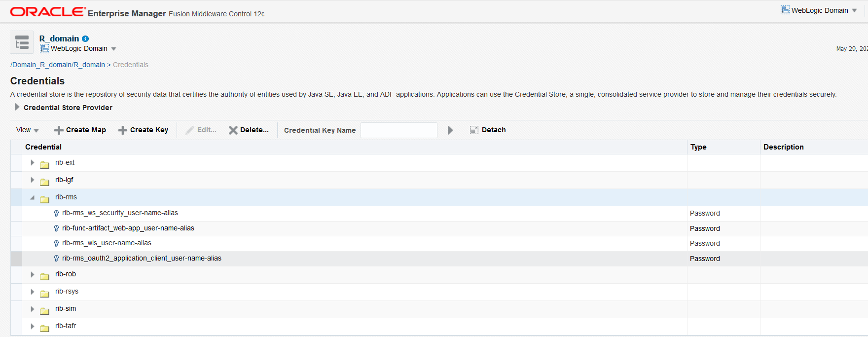Viewport: 868px width, 337px height.
Task: Open the target navigation tree icon
Action: [x=22, y=42]
